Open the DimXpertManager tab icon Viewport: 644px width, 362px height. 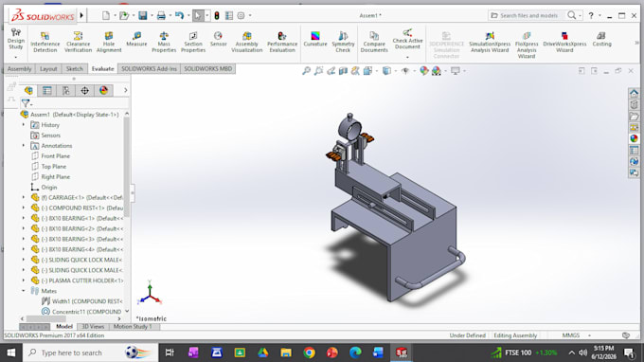click(x=84, y=90)
